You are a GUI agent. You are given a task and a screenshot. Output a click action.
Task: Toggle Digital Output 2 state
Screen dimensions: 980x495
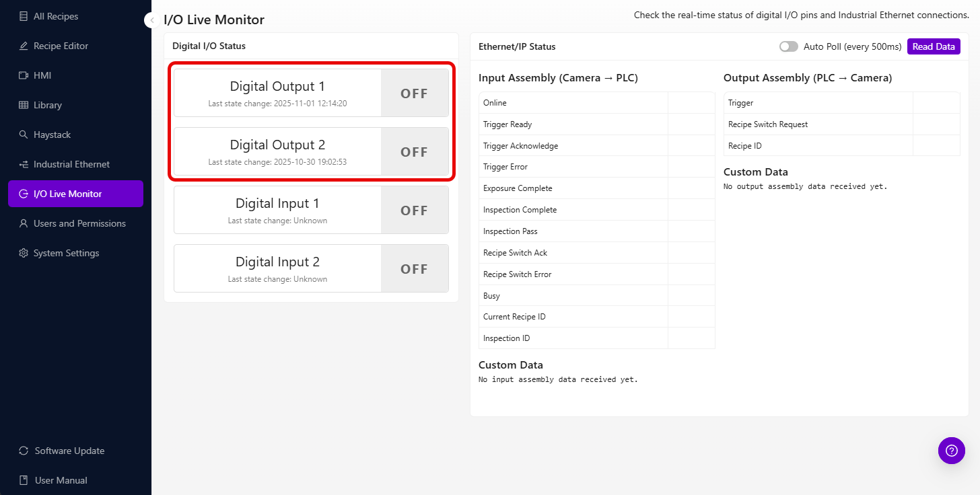pos(414,151)
